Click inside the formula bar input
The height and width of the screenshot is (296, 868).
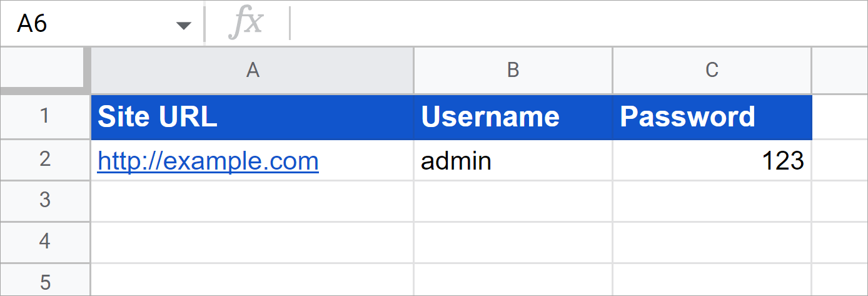578,24
